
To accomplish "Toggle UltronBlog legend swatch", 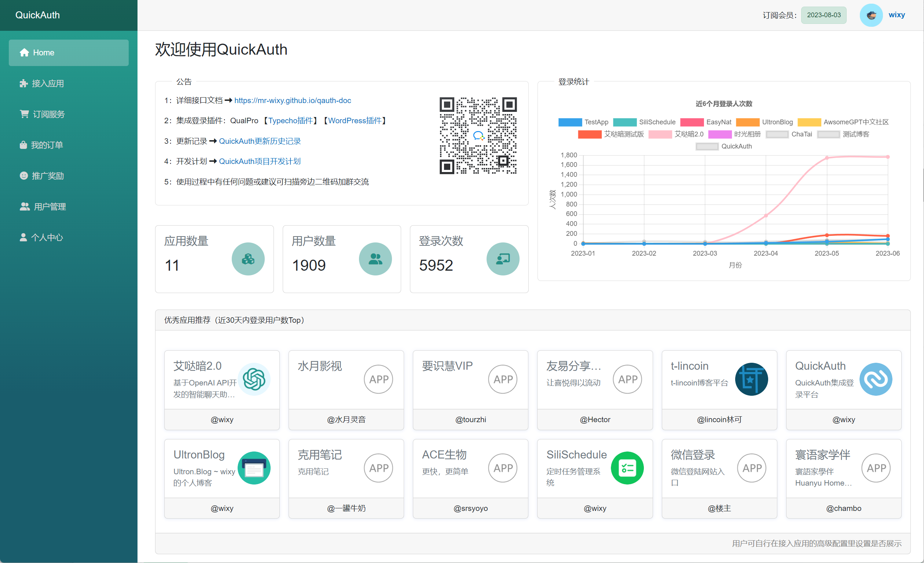I will [748, 122].
